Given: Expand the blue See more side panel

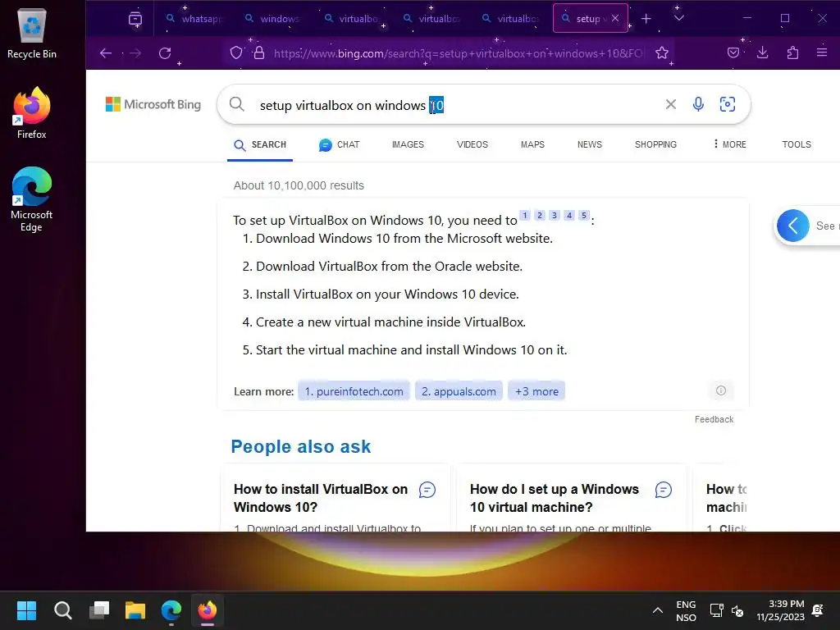Looking at the screenshot, I should pos(793,226).
